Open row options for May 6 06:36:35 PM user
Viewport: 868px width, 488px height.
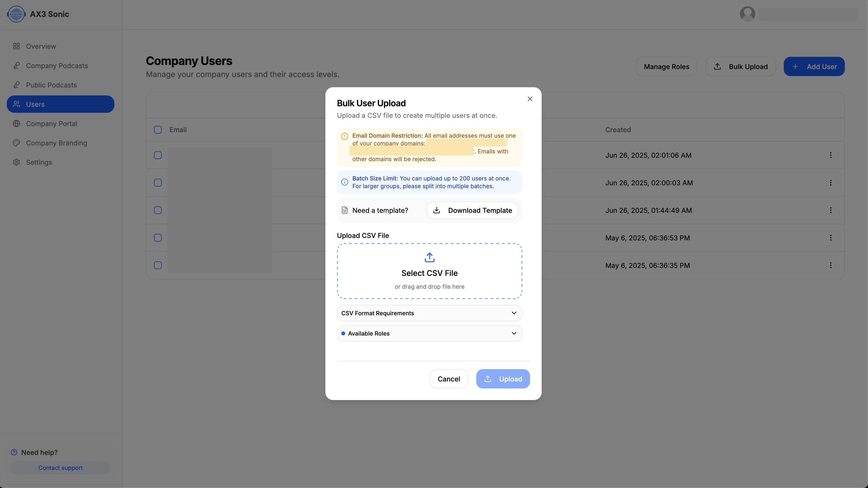831,266
